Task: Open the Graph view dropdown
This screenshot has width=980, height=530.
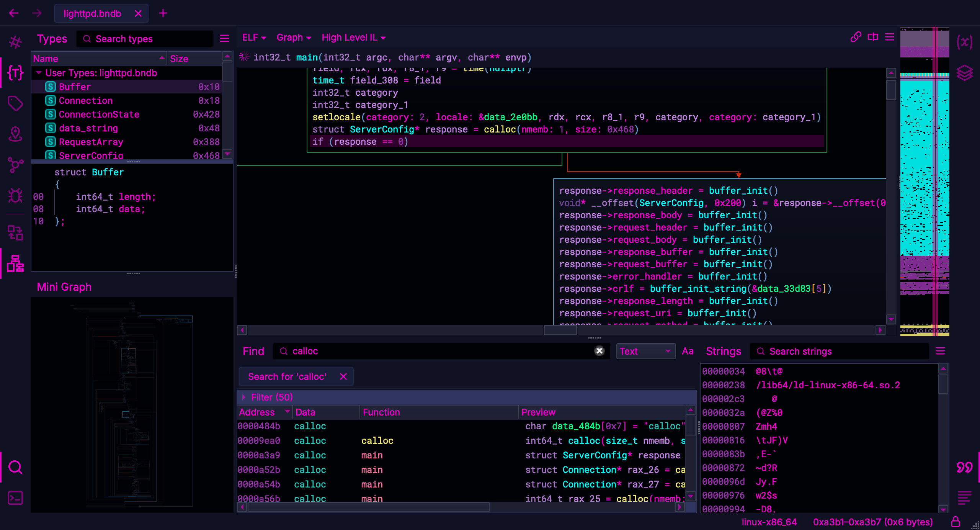Action: [294, 38]
